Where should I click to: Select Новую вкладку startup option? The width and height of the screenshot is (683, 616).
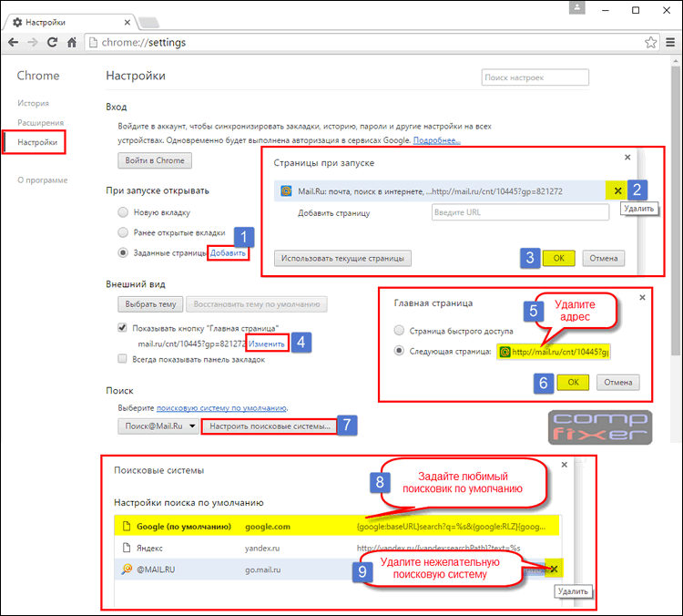[x=123, y=212]
